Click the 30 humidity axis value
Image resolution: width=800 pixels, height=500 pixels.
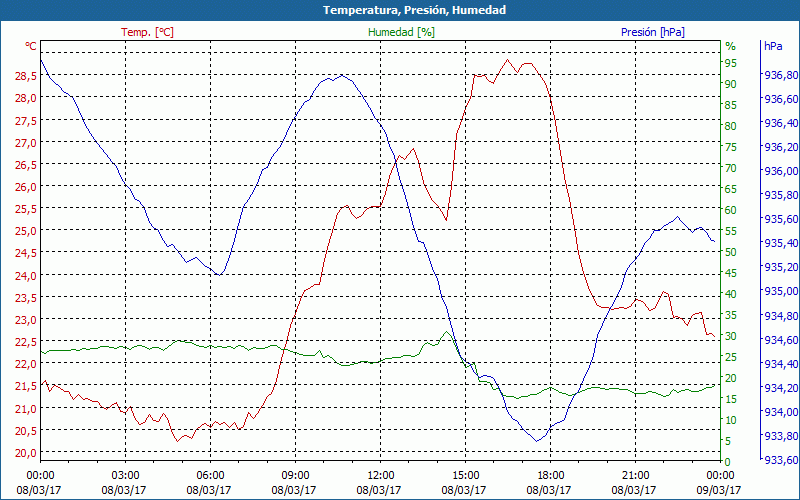[731, 336]
